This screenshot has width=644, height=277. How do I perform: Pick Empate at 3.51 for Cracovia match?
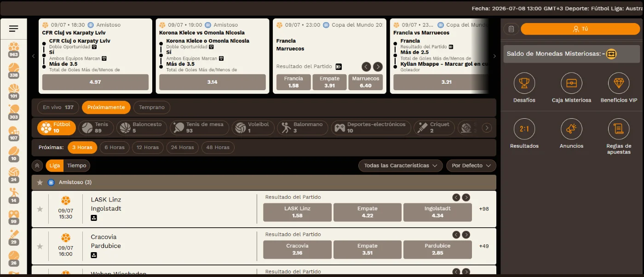368,249
